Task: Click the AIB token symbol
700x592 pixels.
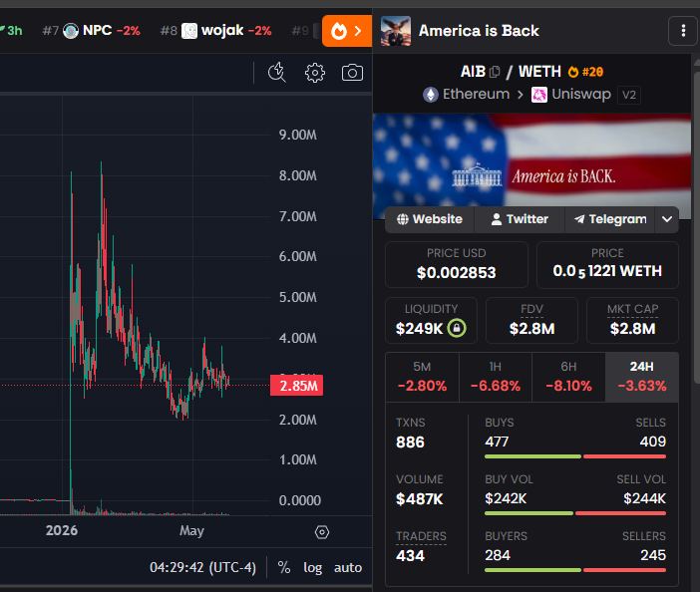Action: tap(473, 72)
